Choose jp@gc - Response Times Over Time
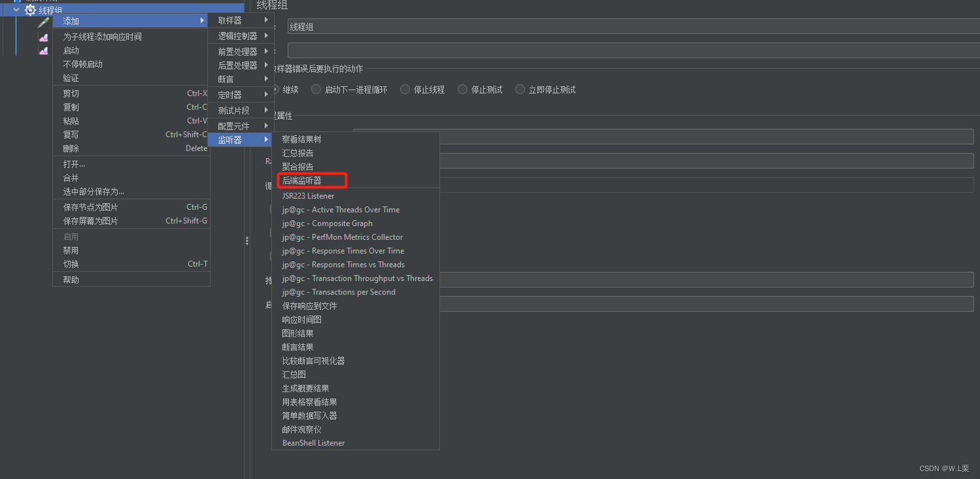The image size is (980, 479). [x=356, y=251]
